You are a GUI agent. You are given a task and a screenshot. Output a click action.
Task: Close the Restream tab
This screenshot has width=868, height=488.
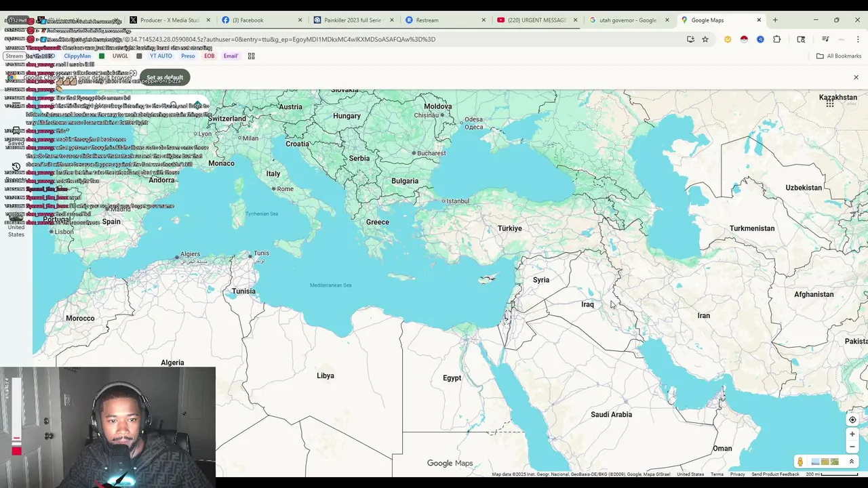pyautogui.click(x=484, y=20)
